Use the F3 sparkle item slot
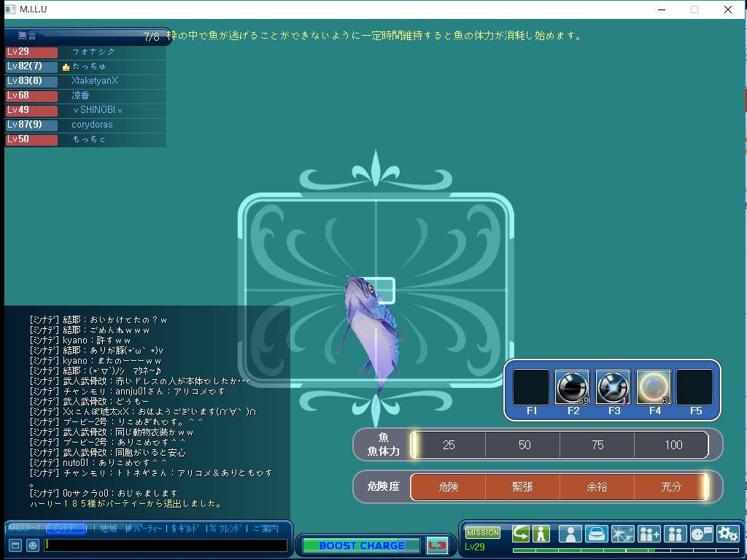The height and width of the screenshot is (560, 747). coord(614,387)
